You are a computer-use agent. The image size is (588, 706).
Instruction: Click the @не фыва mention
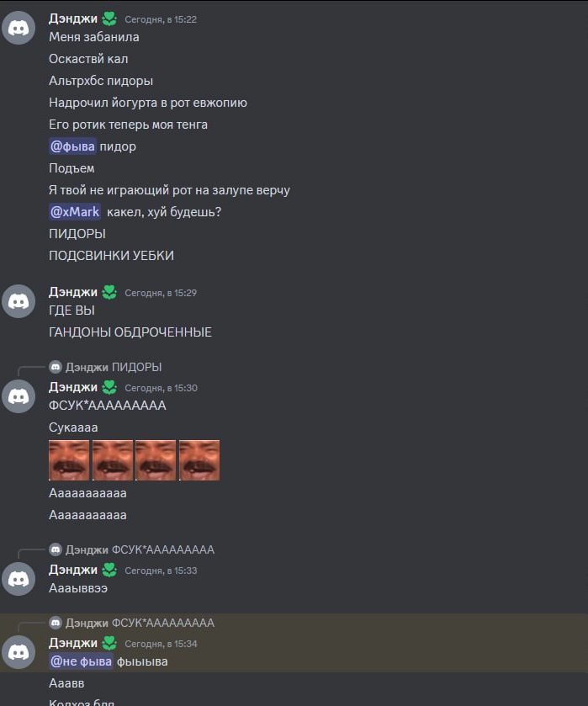pos(81,661)
